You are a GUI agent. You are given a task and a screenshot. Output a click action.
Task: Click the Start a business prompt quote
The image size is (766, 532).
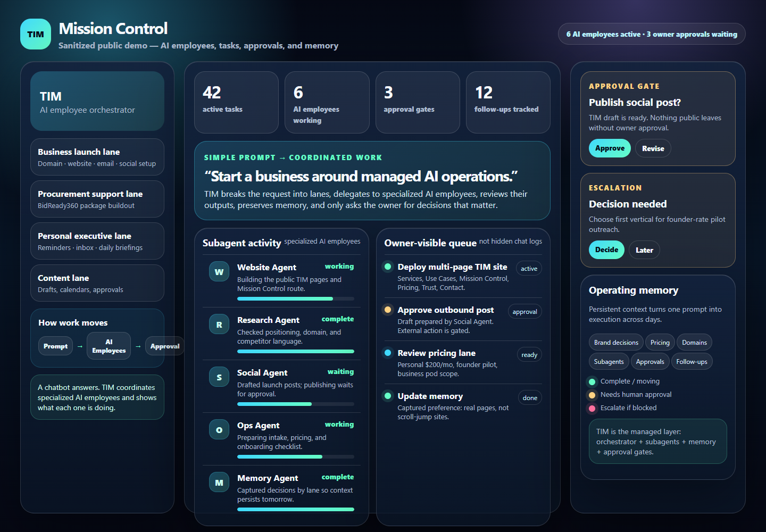(361, 176)
